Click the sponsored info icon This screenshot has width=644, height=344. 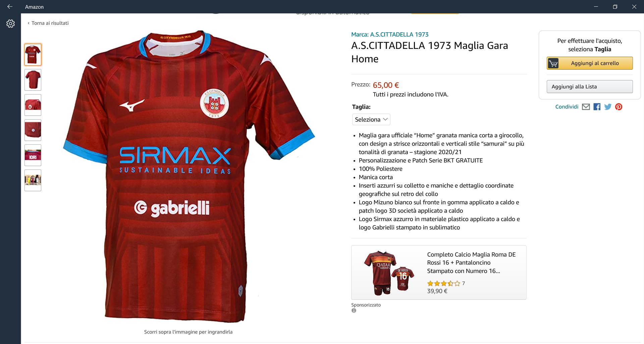click(354, 311)
